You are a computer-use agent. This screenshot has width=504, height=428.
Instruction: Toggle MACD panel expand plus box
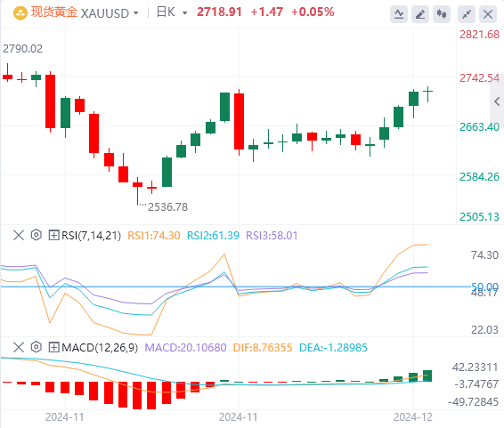[x=53, y=347]
